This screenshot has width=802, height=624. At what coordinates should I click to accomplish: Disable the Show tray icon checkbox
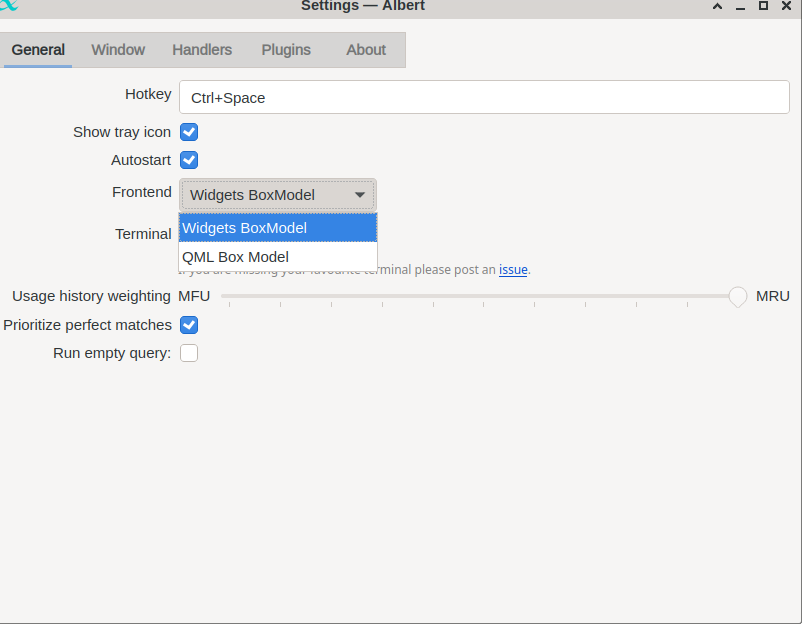click(189, 131)
